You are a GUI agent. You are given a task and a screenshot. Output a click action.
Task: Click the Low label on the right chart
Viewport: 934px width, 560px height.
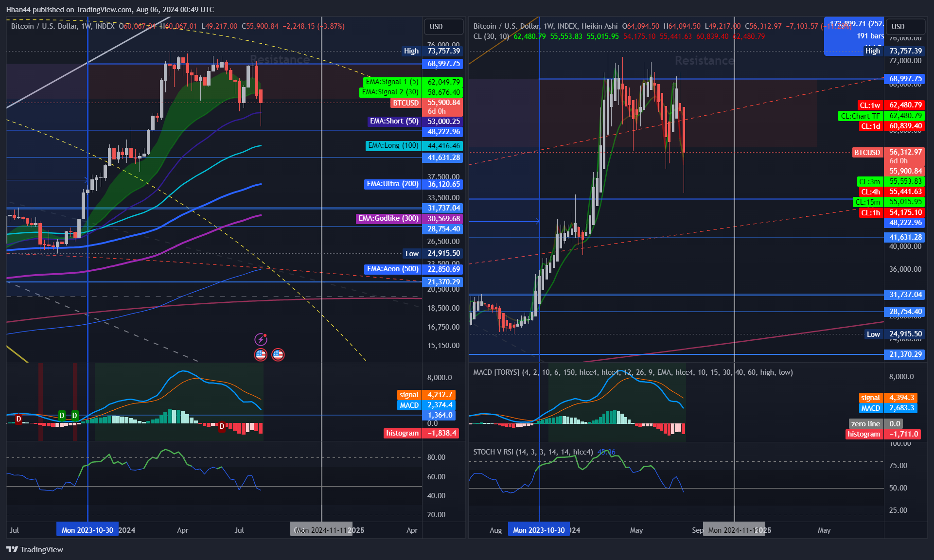click(895, 334)
